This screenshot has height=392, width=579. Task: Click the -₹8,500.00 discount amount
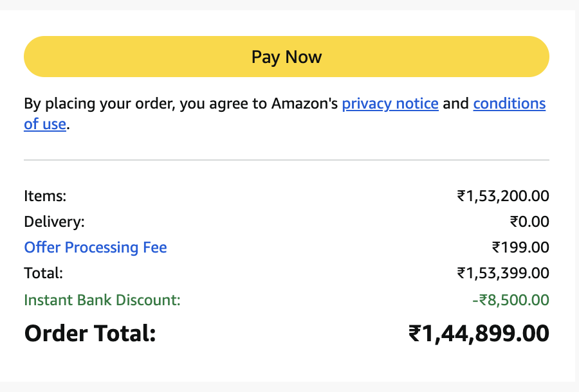(x=509, y=299)
